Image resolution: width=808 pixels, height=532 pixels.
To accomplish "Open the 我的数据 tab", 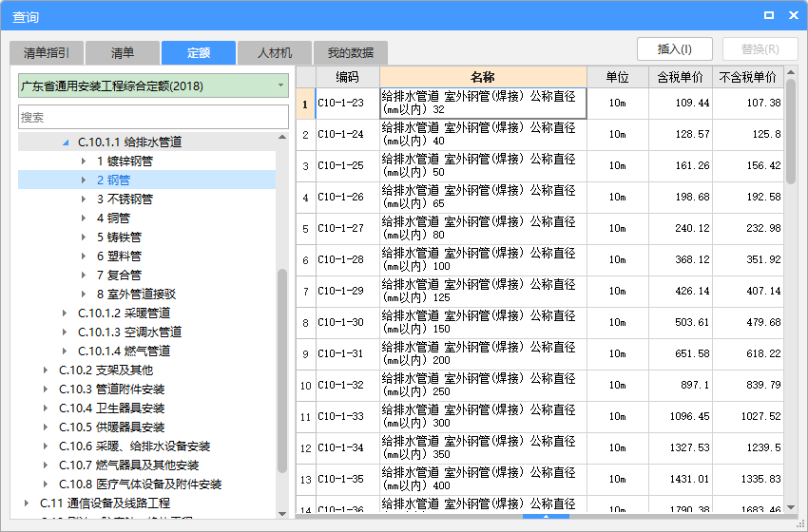I will coord(351,52).
